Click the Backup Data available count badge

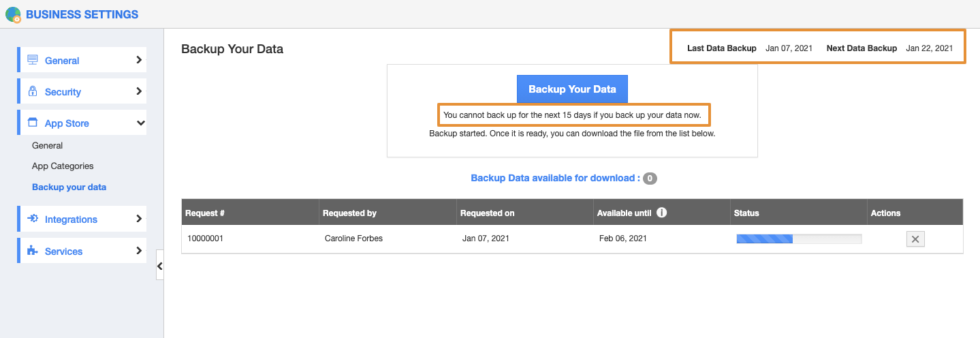pyautogui.click(x=650, y=179)
